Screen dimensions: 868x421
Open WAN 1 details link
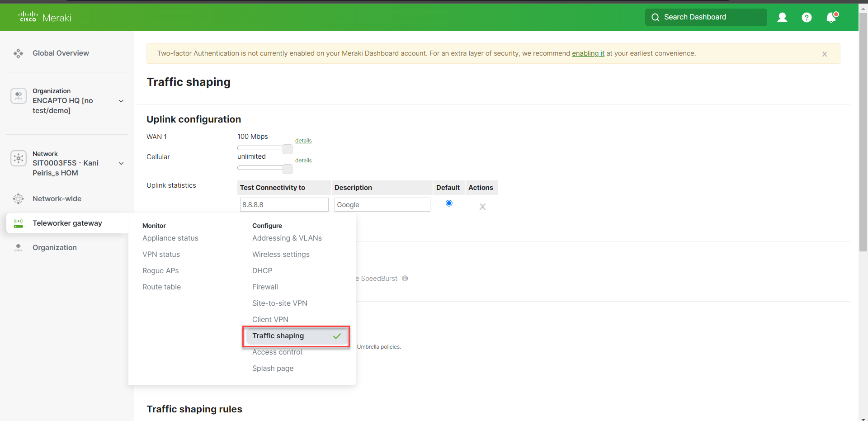click(x=303, y=141)
